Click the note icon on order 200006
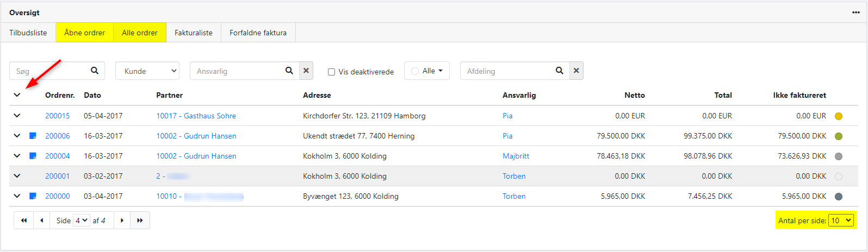The height and width of the screenshot is (252, 868). click(33, 136)
